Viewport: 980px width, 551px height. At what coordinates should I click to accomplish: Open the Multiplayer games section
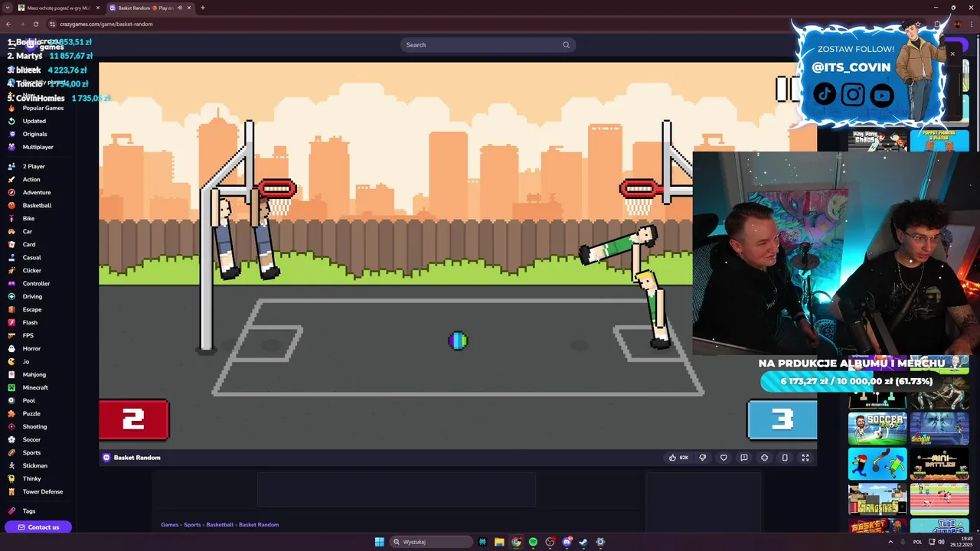tap(38, 147)
